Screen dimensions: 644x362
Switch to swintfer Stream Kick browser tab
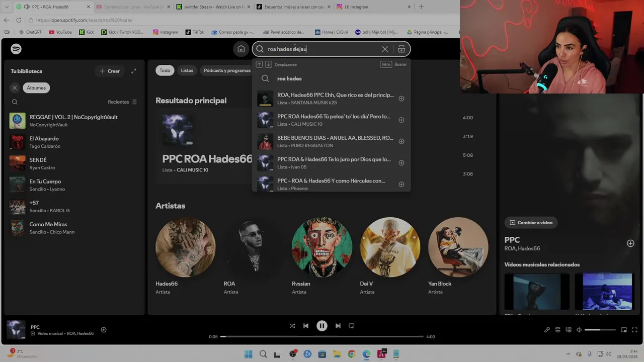tap(213, 7)
